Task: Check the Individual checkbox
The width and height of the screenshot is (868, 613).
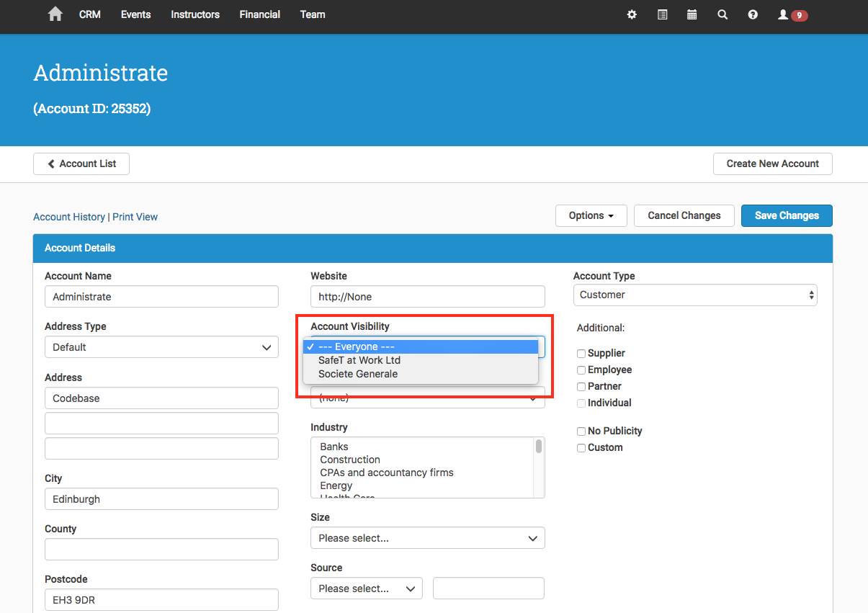Action: pyautogui.click(x=581, y=403)
